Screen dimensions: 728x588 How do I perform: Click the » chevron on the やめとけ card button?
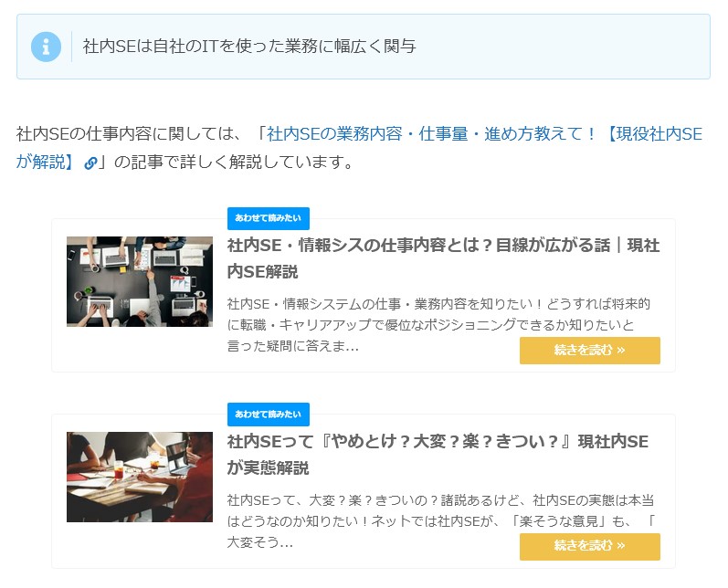coord(621,546)
